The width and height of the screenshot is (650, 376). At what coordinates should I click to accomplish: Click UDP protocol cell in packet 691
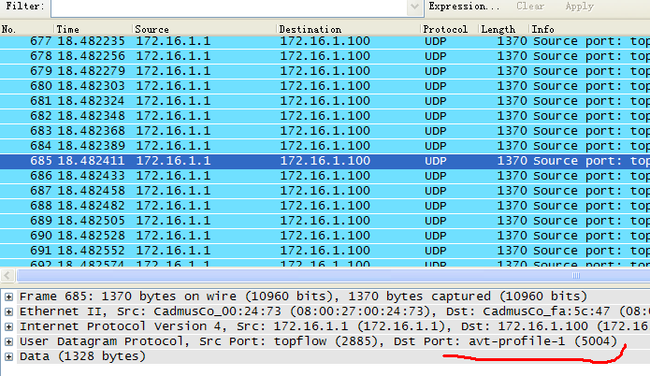(435, 250)
